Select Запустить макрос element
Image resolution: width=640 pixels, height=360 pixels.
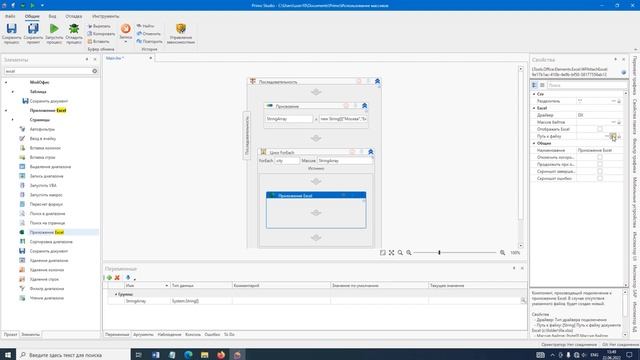[x=46, y=195]
